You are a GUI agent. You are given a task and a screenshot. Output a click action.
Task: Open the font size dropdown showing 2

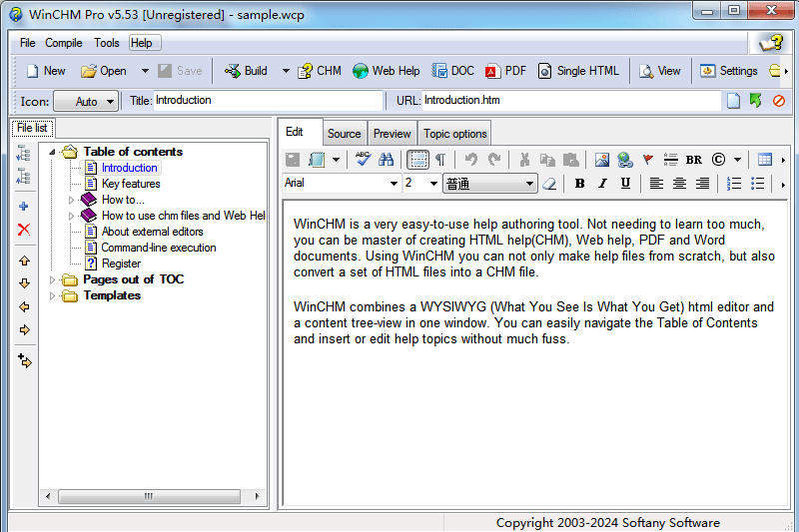click(433, 184)
